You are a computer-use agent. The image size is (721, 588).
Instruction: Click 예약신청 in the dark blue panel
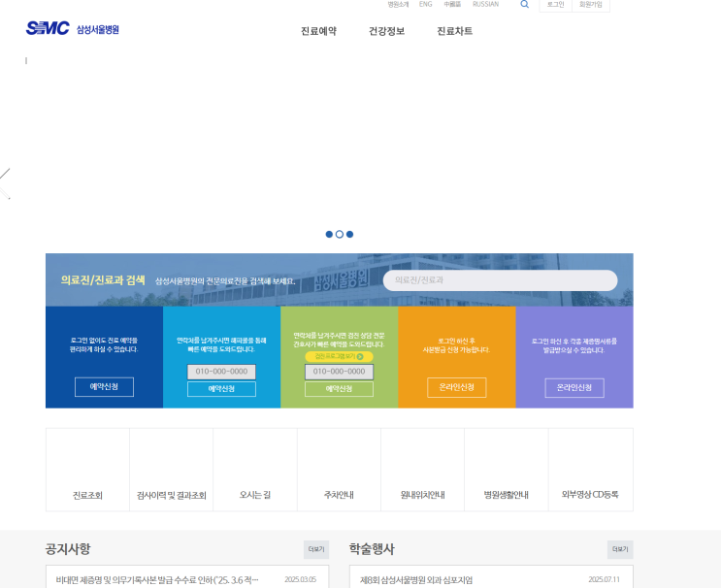click(105, 386)
